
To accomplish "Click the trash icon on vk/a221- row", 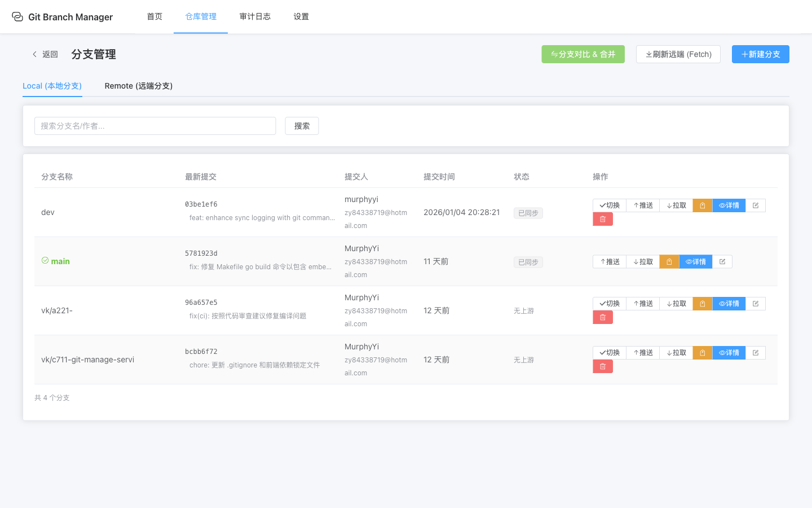I will click(x=603, y=317).
